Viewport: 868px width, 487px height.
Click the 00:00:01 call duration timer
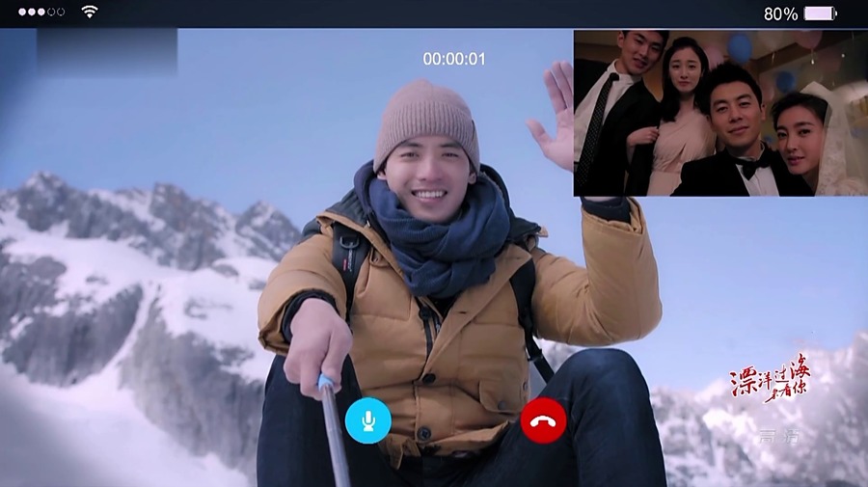click(x=453, y=59)
